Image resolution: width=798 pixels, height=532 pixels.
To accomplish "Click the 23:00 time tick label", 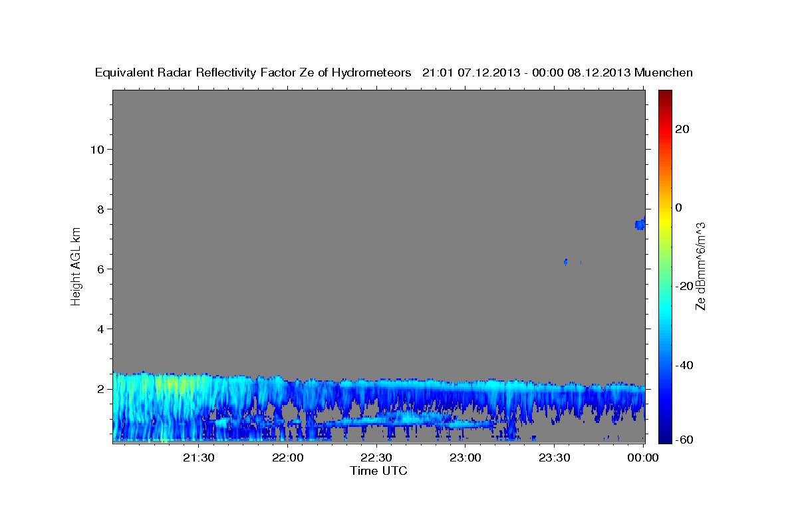I will [465, 458].
